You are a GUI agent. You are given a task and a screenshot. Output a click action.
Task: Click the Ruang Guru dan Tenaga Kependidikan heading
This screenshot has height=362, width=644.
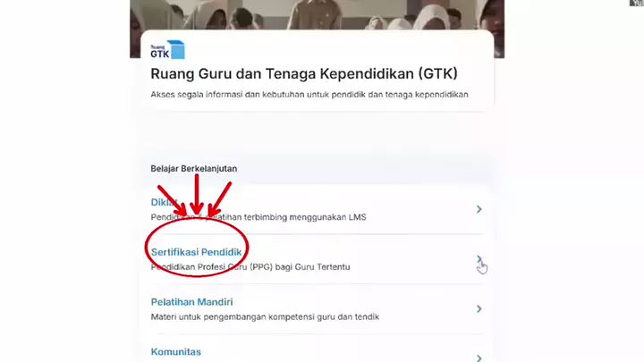coord(304,74)
